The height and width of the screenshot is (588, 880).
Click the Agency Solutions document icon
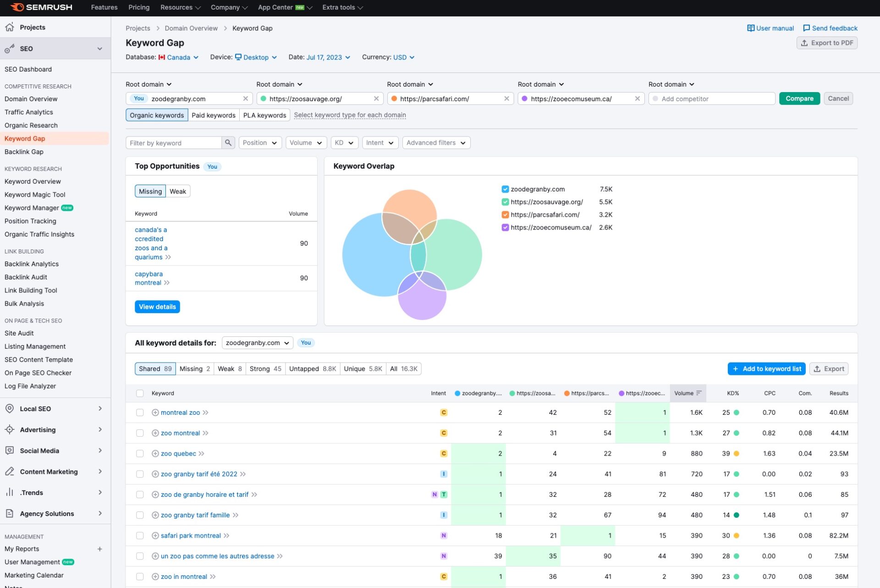click(10, 513)
